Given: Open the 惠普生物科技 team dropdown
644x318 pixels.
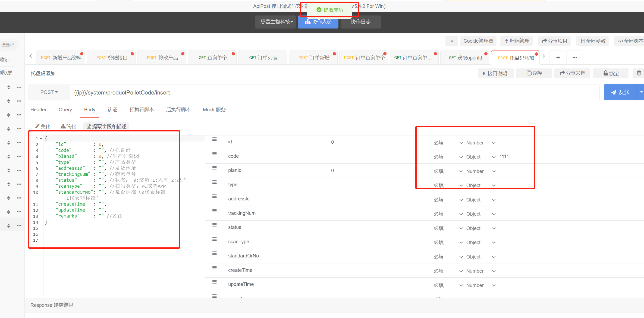Looking at the screenshot, I should tap(275, 22).
